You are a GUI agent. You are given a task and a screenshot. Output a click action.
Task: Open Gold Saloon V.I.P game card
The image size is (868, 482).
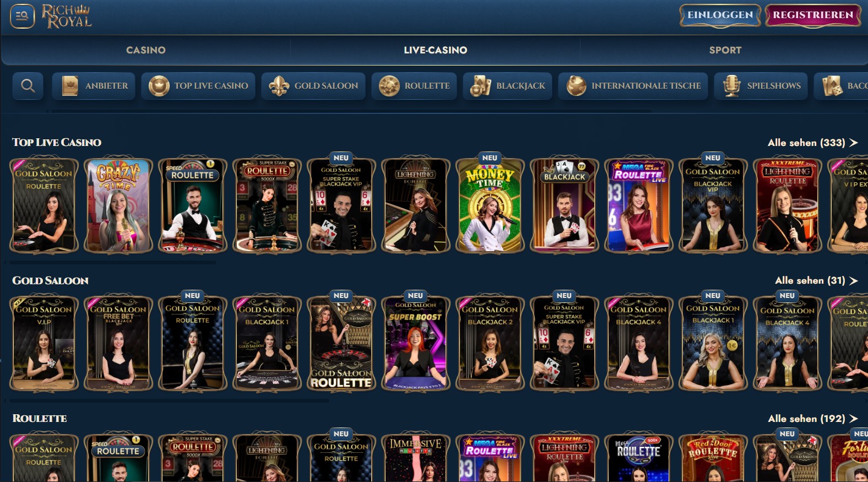44,343
